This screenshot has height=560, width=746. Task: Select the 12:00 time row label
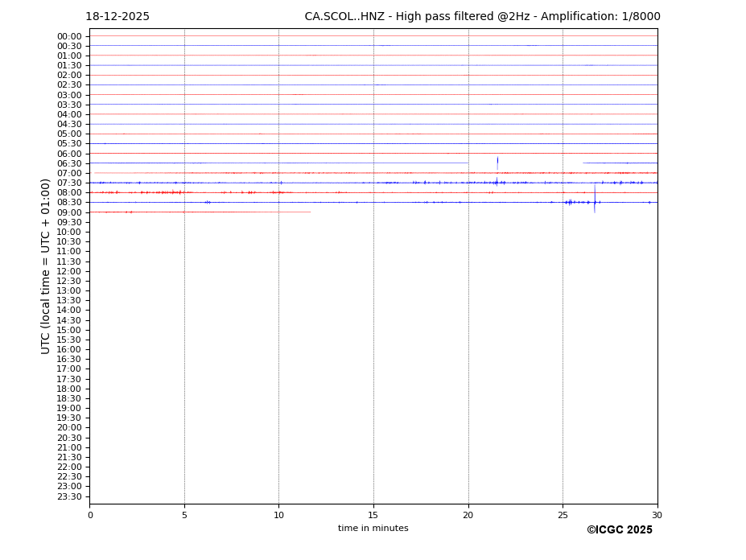pyautogui.click(x=69, y=271)
